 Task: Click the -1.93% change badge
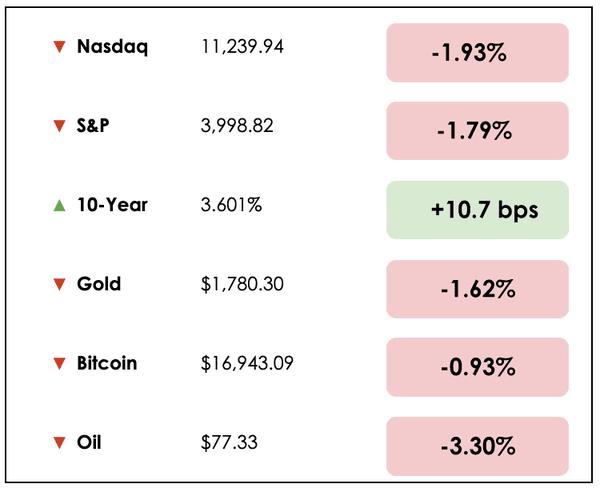477,52
